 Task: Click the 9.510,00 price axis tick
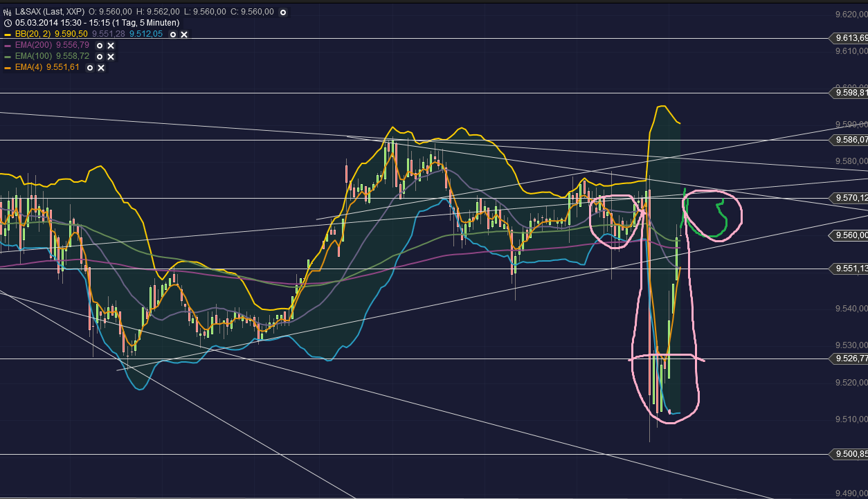[851, 419]
